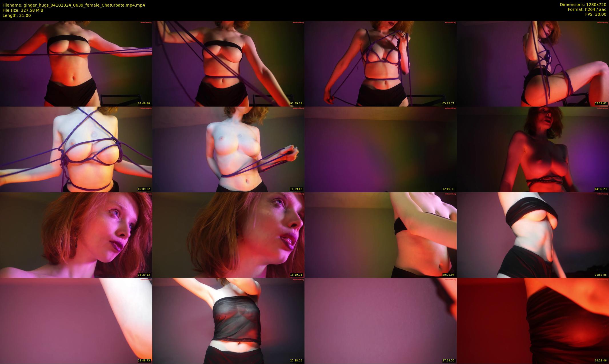Open the thumbnail stamped 01:49.90
The height and width of the screenshot is (364, 609).
click(x=76, y=63)
